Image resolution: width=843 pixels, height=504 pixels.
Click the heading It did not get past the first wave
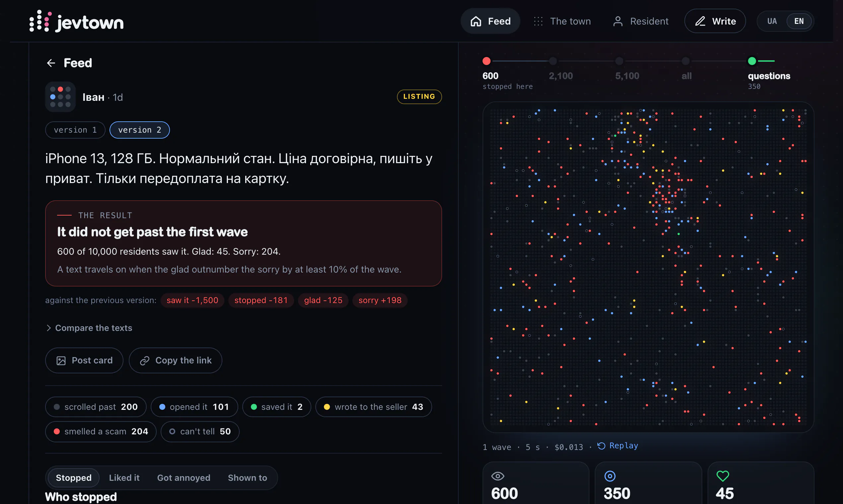[152, 232]
